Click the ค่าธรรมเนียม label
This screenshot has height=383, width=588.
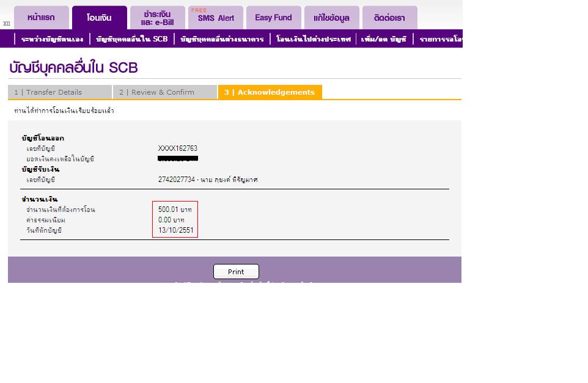click(x=46, y=220)
